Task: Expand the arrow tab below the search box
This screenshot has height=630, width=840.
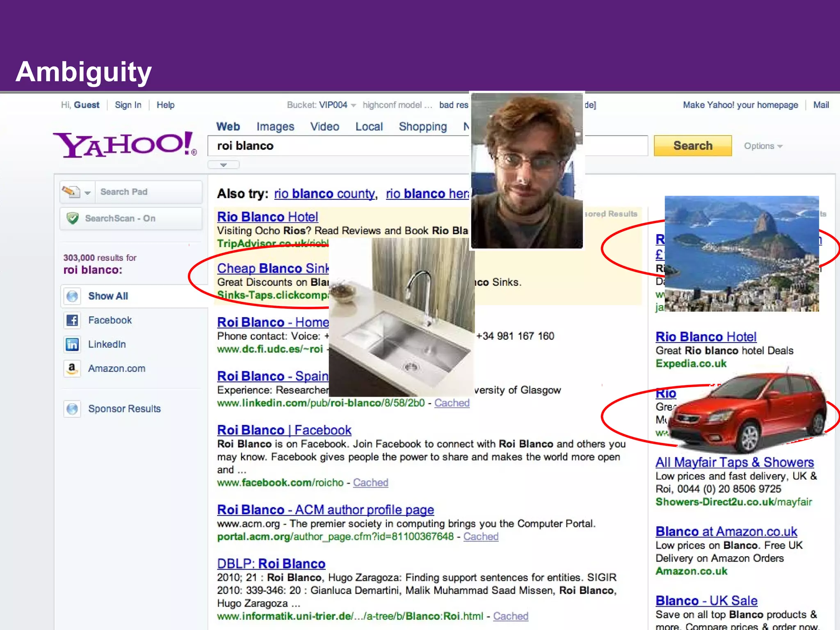Action: pyautogui.click(x=224, y=165)
